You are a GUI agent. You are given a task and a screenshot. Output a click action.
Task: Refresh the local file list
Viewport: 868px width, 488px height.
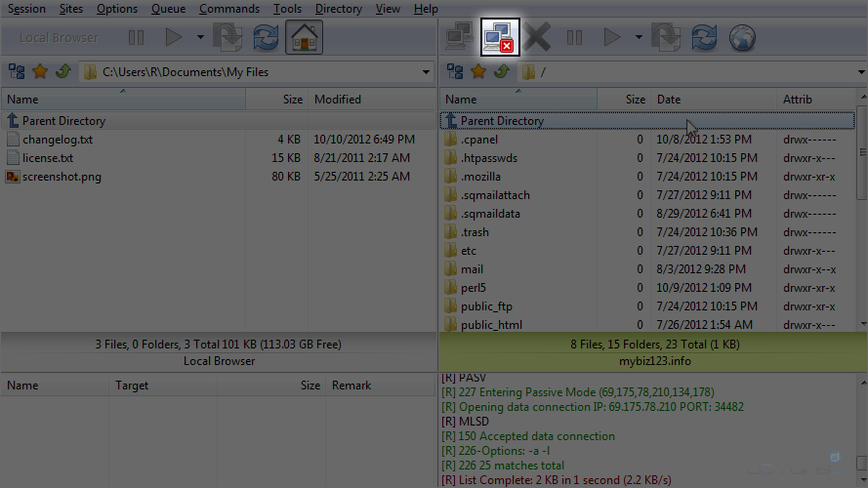tap(266, 38)
